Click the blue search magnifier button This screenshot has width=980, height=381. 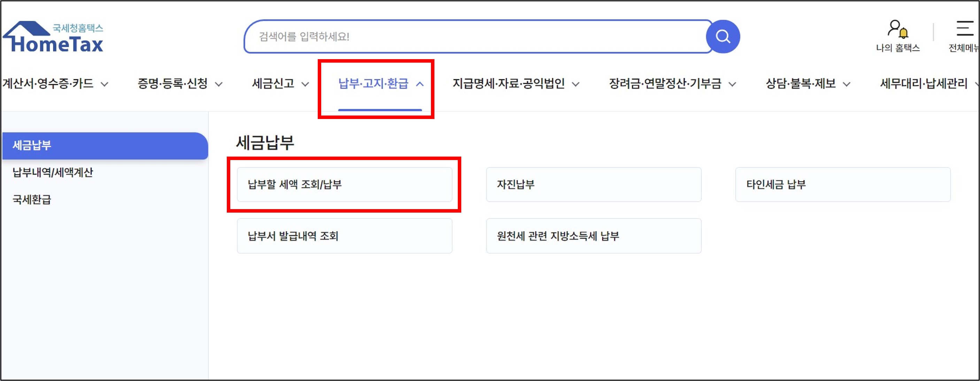click(x=723, y=37)
